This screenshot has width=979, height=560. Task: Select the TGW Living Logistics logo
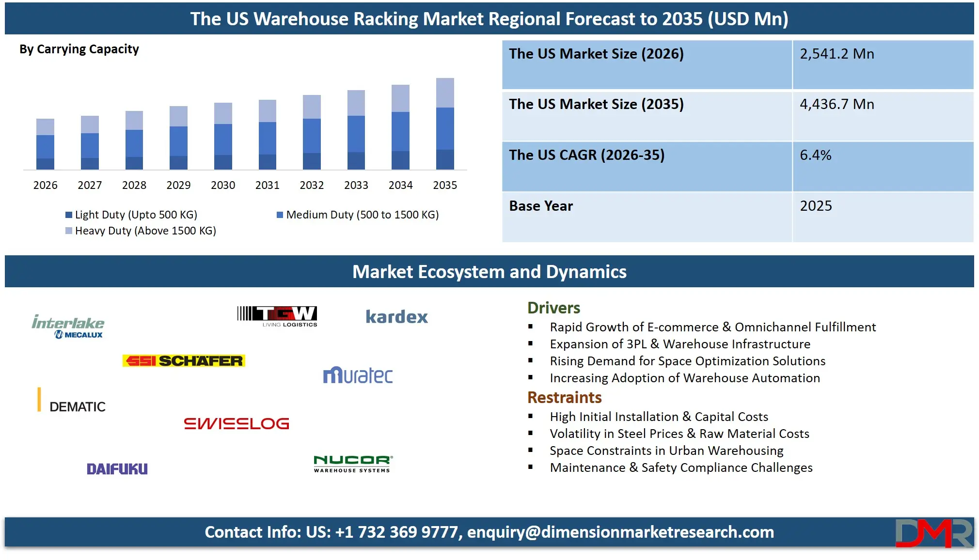[276, 315]
